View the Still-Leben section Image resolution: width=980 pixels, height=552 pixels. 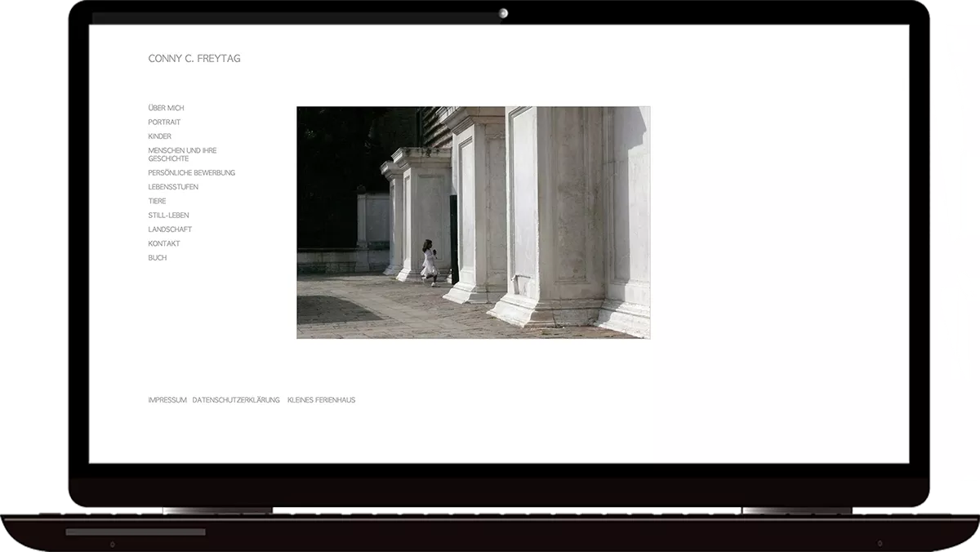tap(168, 216)
